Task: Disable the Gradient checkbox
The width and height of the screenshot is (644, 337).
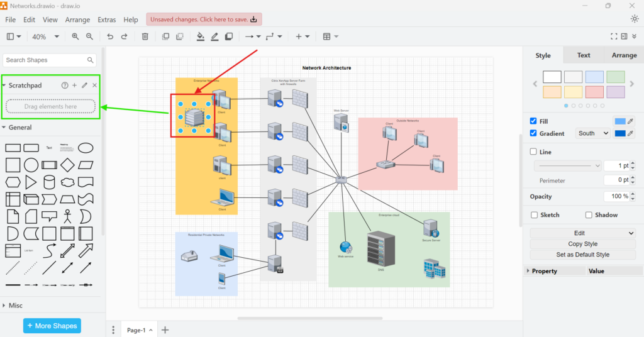Action: (534, 133)
